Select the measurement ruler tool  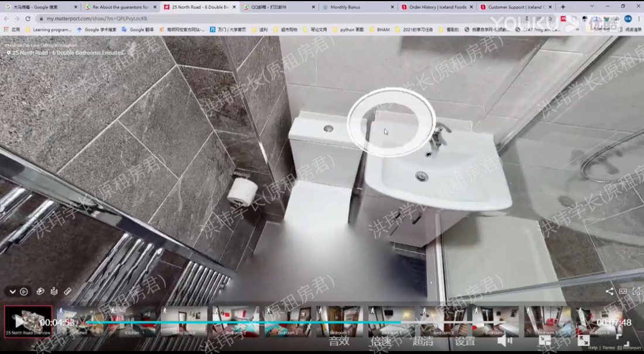pyautogui.click(x=67, y=291)
